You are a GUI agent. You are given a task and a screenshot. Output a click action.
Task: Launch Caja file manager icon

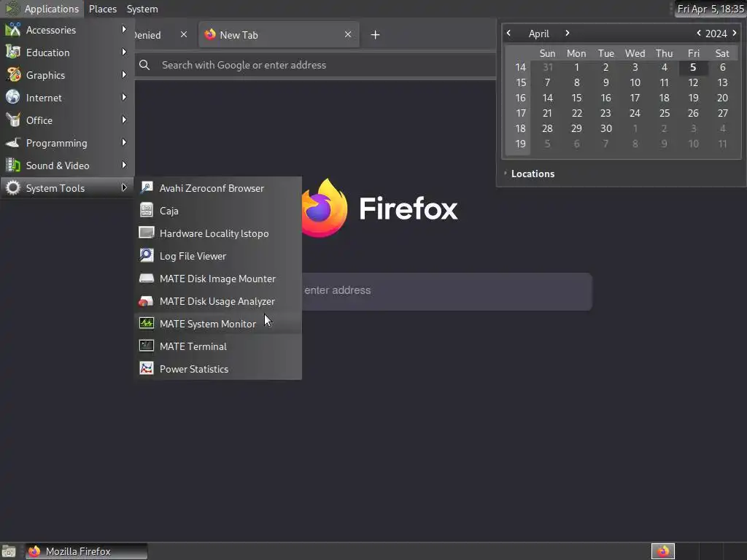pyautogui.click(x=146, y=210)
